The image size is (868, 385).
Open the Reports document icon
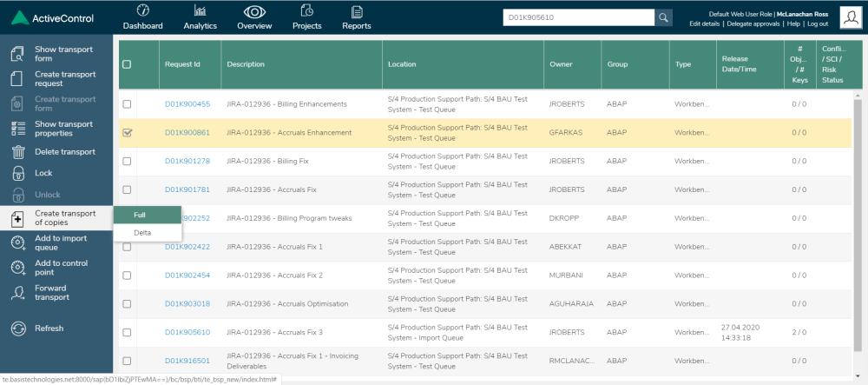pos(357,11)
